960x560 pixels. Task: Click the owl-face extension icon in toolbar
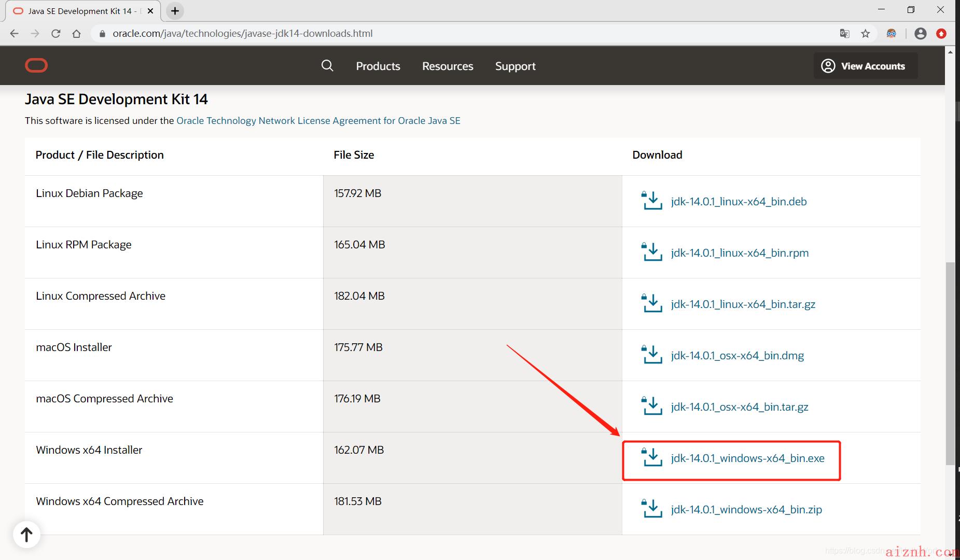click(892, 34)
